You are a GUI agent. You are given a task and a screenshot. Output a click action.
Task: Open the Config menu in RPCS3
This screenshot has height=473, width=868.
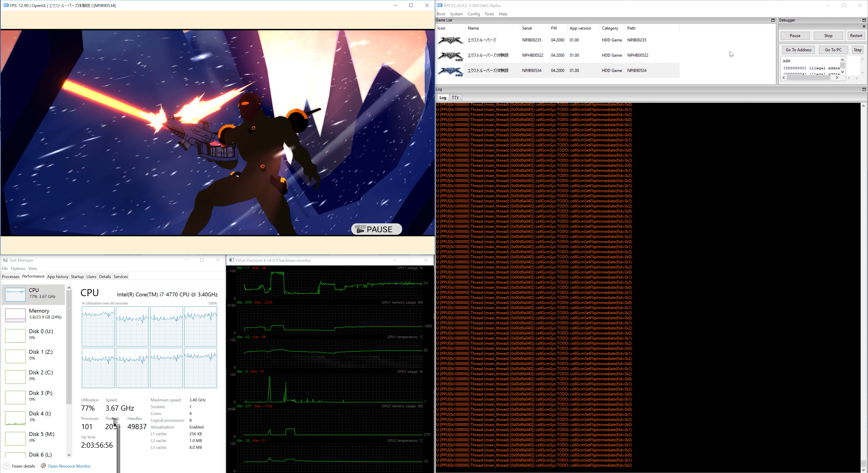coord(473,14)
